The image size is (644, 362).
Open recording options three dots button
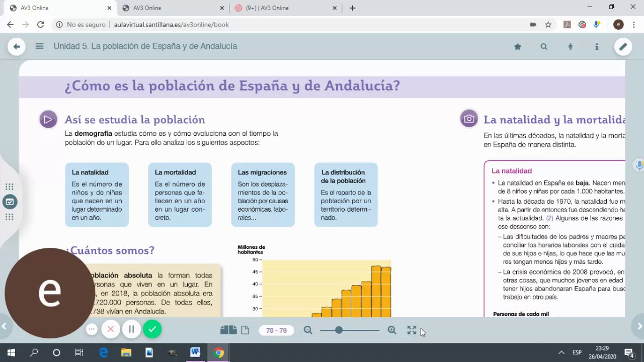(x=92, y=329)
